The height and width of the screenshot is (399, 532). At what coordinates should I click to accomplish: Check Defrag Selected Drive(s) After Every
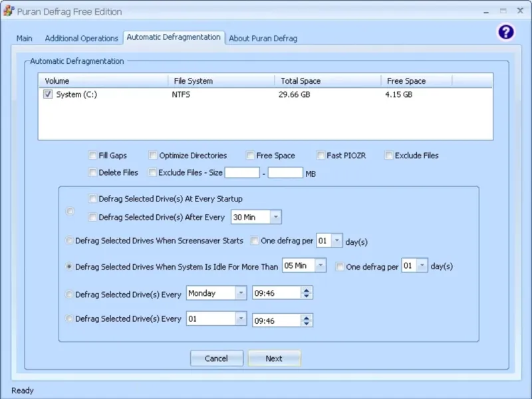click(92, 217)
